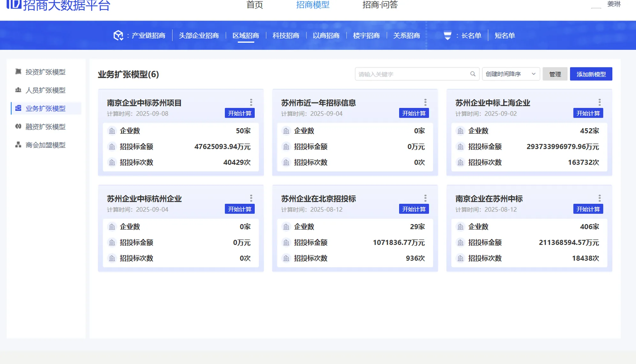Click the 投资扩张模型 sidebar icon
This screenshot has width=636, height=364.
[18, 72]
